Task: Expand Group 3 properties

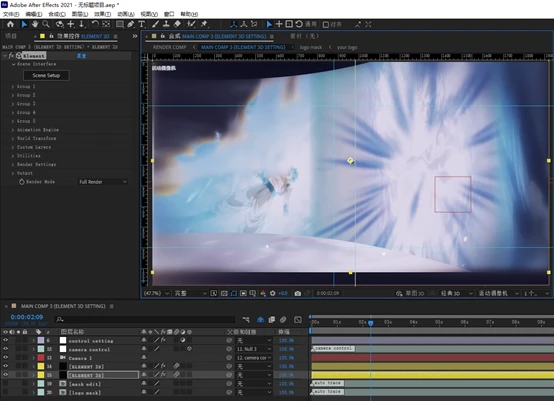Action: 13,104
